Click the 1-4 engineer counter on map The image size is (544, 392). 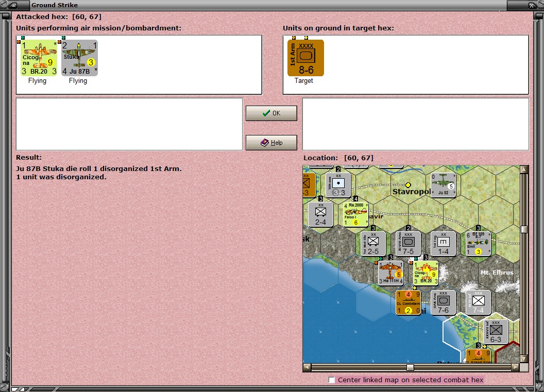443,244
